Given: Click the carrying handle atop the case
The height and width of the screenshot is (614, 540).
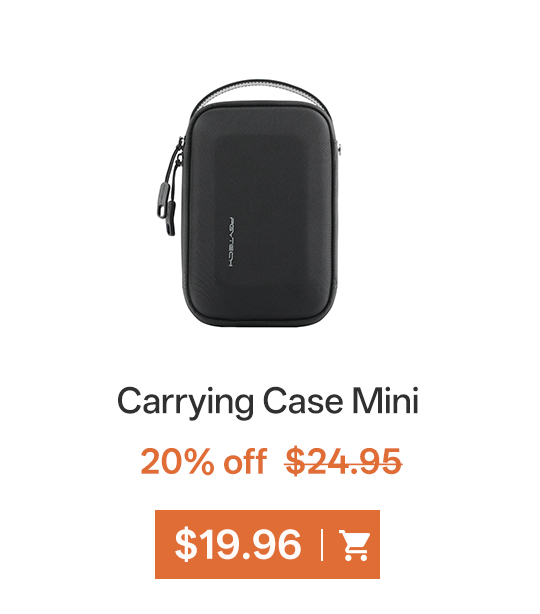Looking at the screenshot, I should click(262, 93).
